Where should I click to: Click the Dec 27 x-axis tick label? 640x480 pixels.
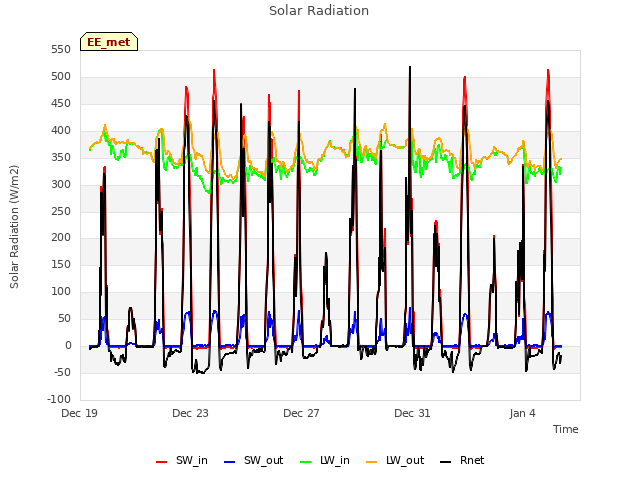[x=301, y=413]
